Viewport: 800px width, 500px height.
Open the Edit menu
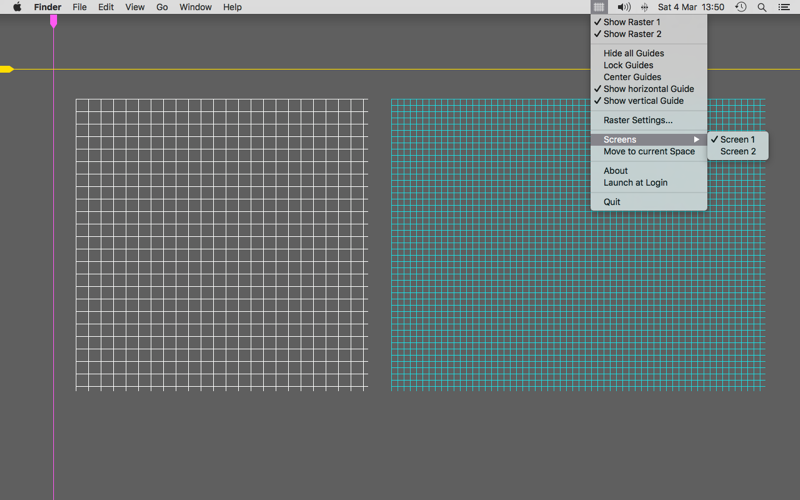[x=106, y=7]
